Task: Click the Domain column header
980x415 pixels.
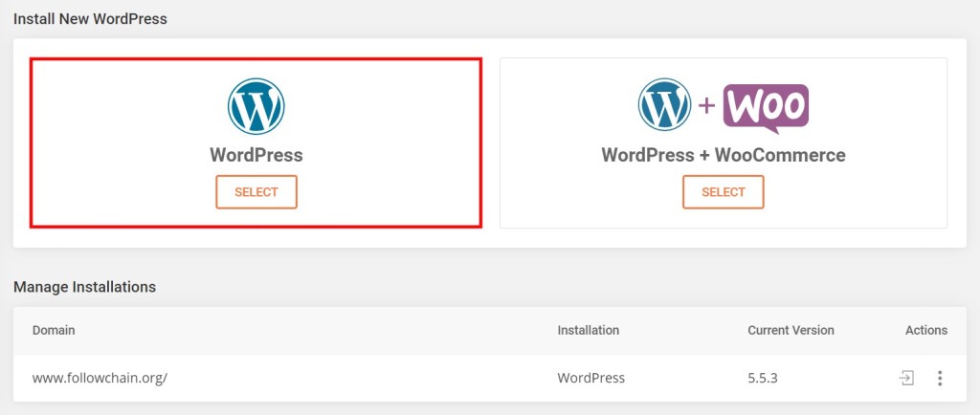Action: point(54,330)
